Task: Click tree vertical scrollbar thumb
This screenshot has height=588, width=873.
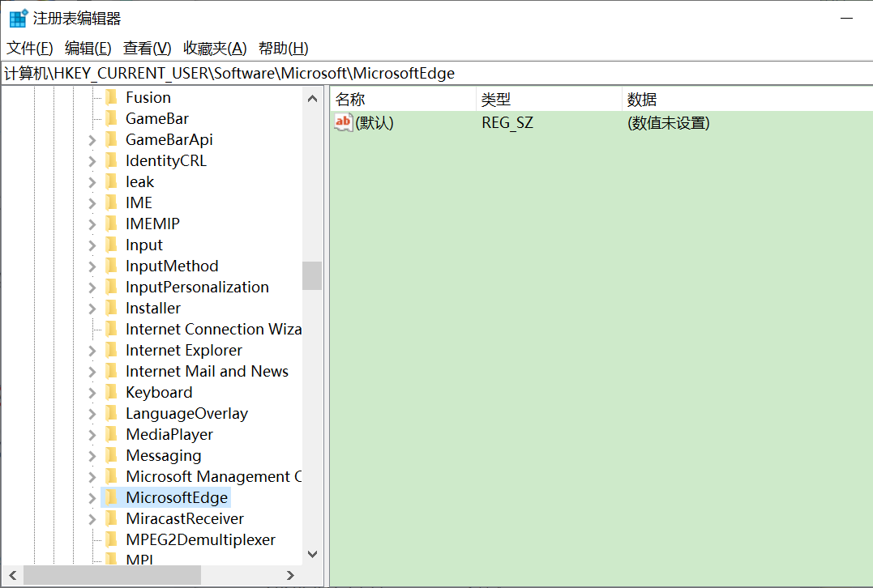Action: (x=312, y=275)
